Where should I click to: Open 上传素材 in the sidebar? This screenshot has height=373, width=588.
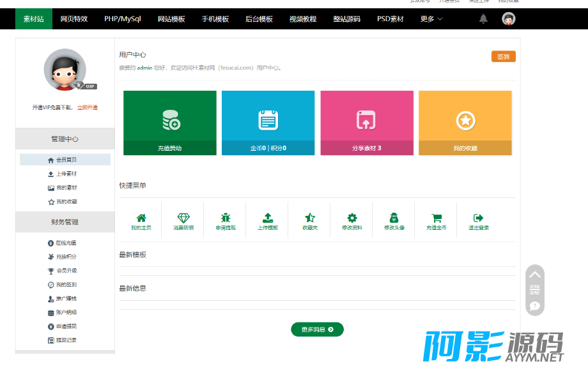click(62, 174)
